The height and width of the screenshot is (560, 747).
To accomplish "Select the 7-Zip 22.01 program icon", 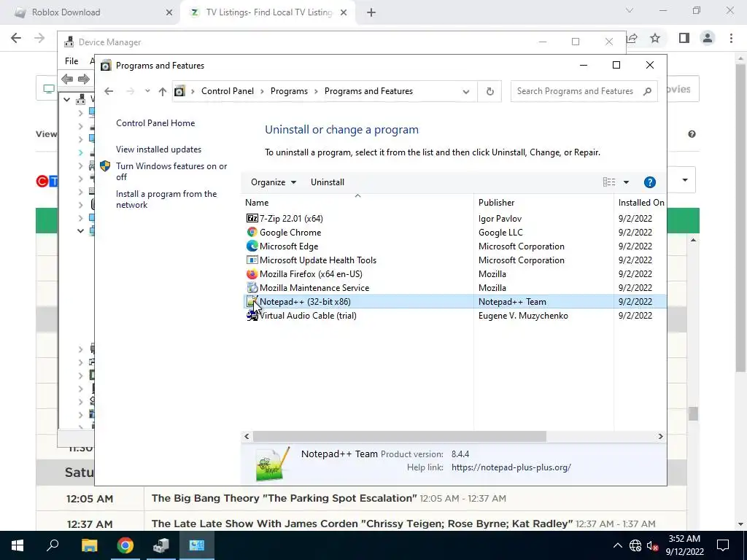I will pos(252,219).
